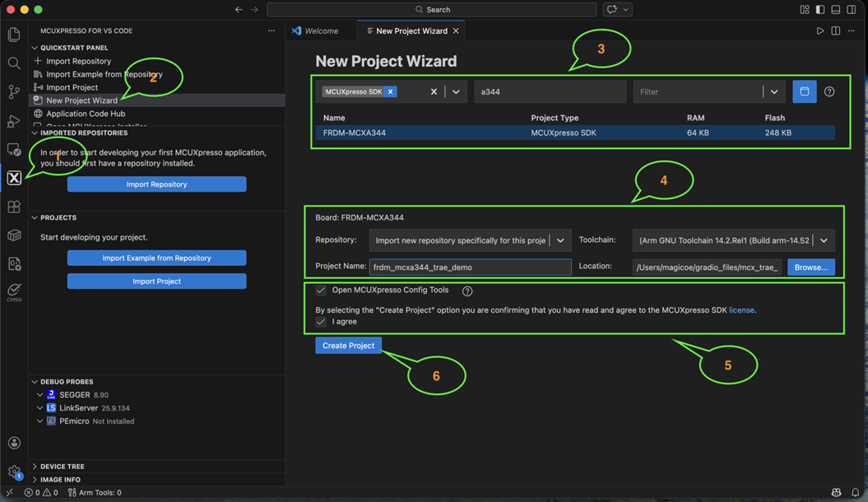This screenshot has width=868, height=502.
Task: Split the editor to the right
Action: point(836,31)
